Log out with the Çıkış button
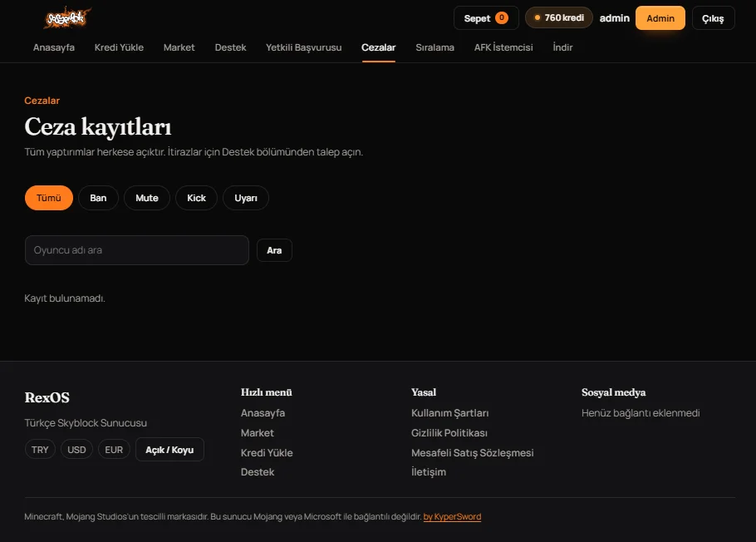Screen dimensions: 756x542 [x=713, y=18]
